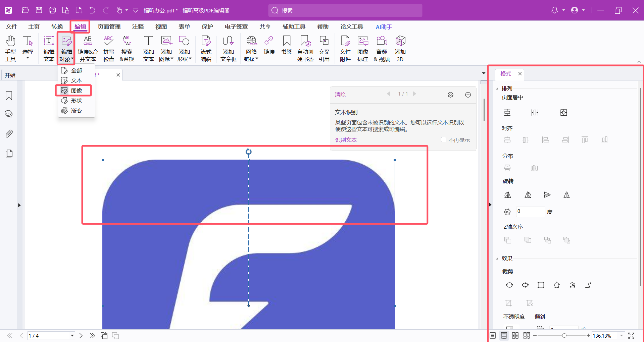This screenshot has width=644, height=342.
Task: Click the 清除 button in notification
Action: coord(340,95)
